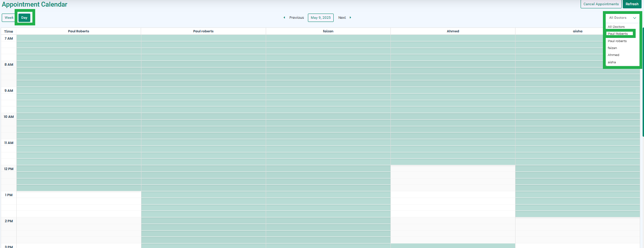The height and width of the screenshot is (248, 644).
Task: Choose 'aisha' in the doctor dropdown list
Action: pos(612,62)
